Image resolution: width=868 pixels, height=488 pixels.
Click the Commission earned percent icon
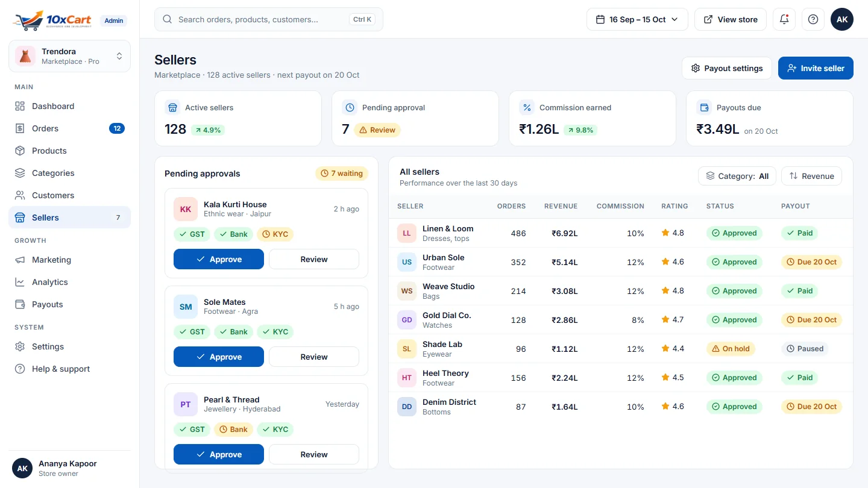coord(527,108)
